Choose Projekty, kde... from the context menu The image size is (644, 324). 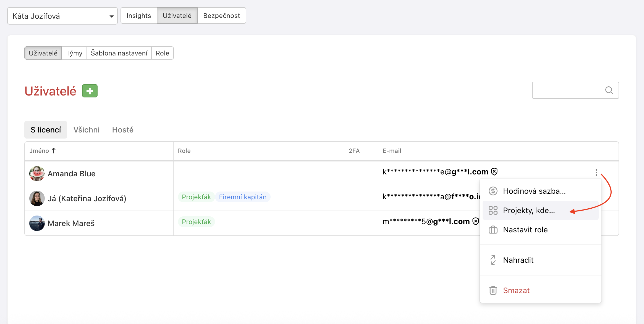tap(529, 210)
